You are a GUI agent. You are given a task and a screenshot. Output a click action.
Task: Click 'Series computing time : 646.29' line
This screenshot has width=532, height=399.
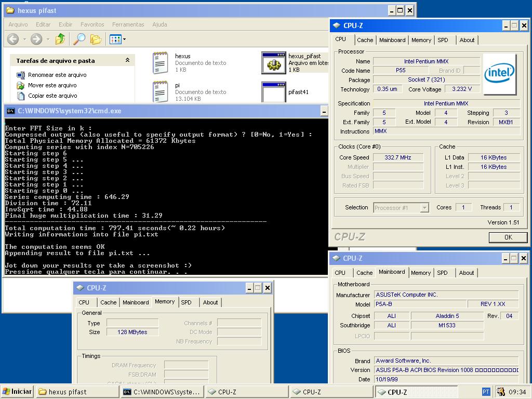[x=67, y=197]
